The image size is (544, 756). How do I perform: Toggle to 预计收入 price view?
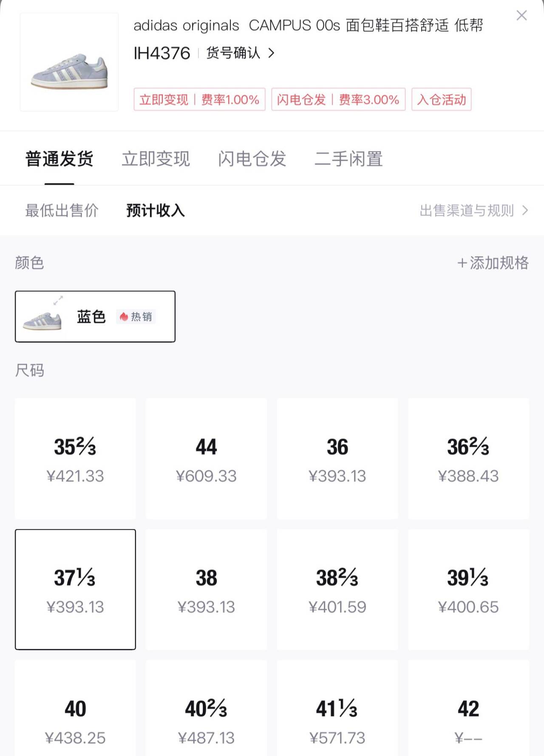coord(156,211)
